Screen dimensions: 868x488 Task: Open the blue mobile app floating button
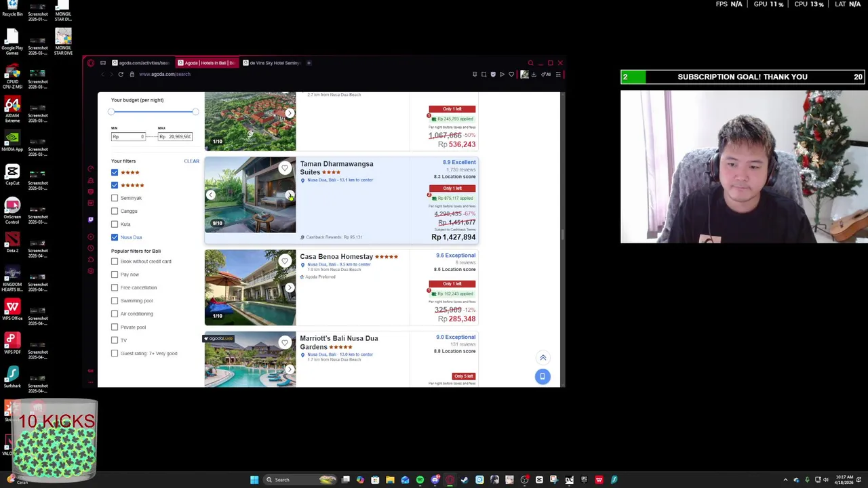pos(542,376)
